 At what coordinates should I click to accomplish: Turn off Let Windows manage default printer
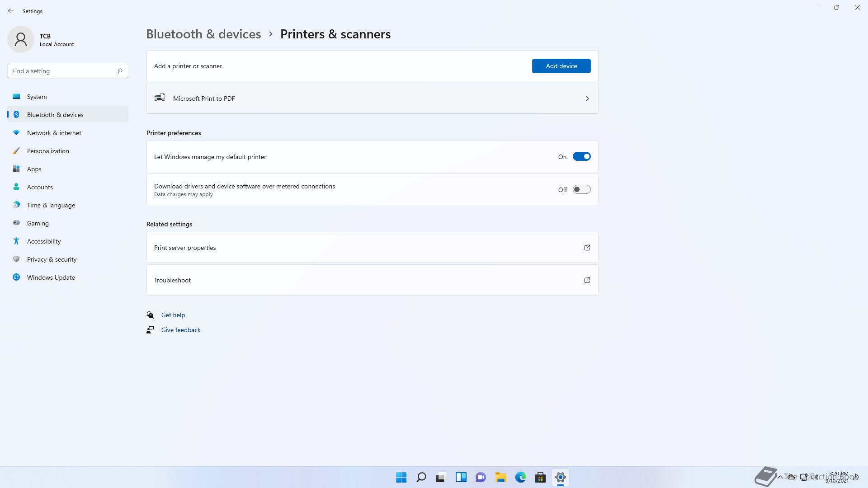tap(581, 156)
